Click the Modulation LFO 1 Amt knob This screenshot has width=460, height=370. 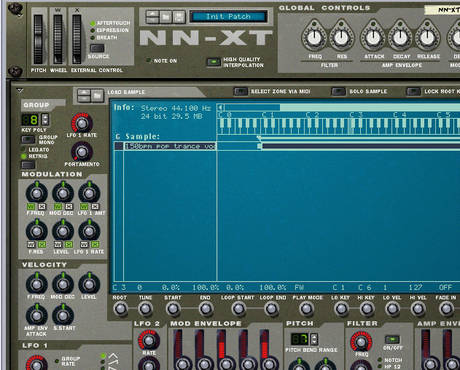89,193
